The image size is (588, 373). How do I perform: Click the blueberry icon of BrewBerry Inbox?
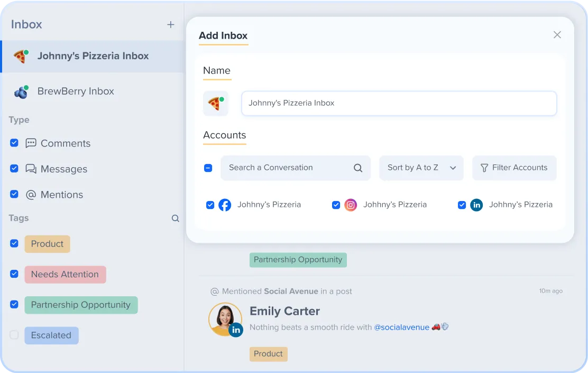pyautogui.click(x=21, y=92)
